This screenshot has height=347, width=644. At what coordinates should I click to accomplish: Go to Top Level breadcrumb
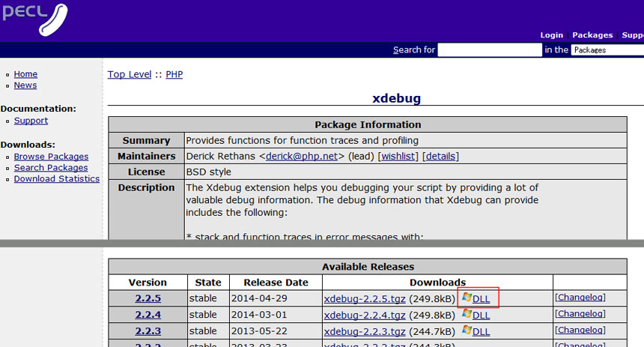point(130,74)
